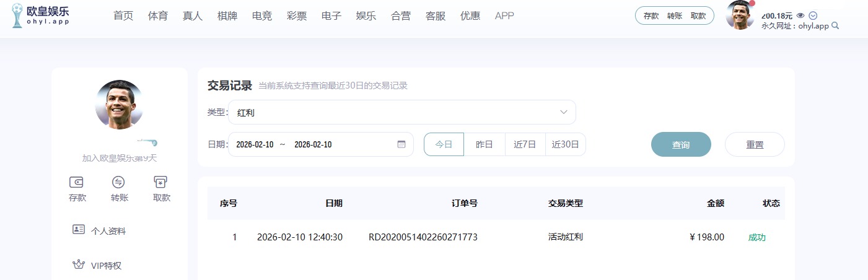Click the 查询 search button
868x280 pixels.
[x=681, y=144]
